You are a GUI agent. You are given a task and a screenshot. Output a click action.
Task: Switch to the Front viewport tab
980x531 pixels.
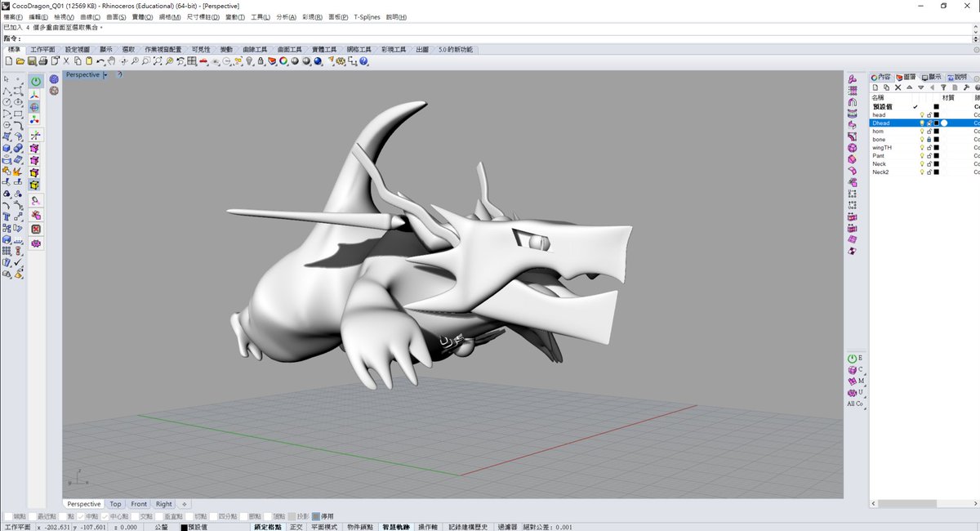point(139,504)
